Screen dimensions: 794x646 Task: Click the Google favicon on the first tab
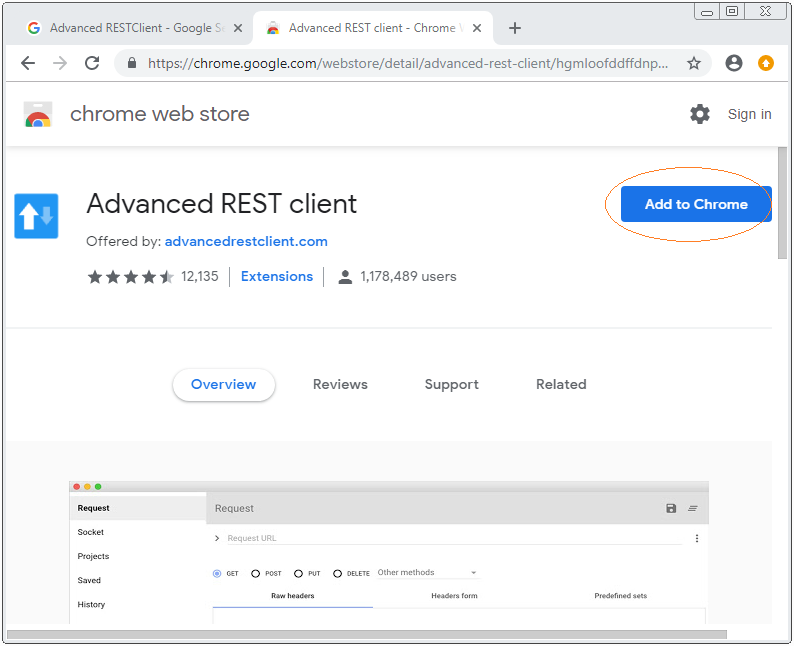point(34,28)
